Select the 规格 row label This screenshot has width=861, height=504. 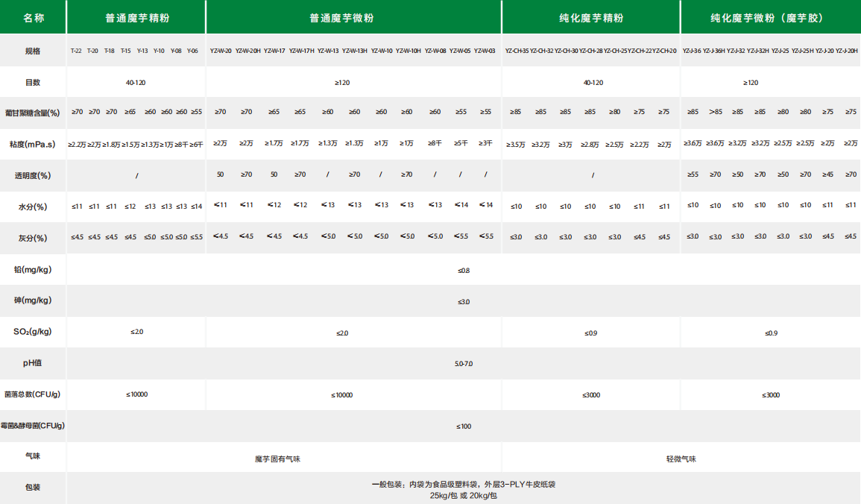tap(32, 51)
